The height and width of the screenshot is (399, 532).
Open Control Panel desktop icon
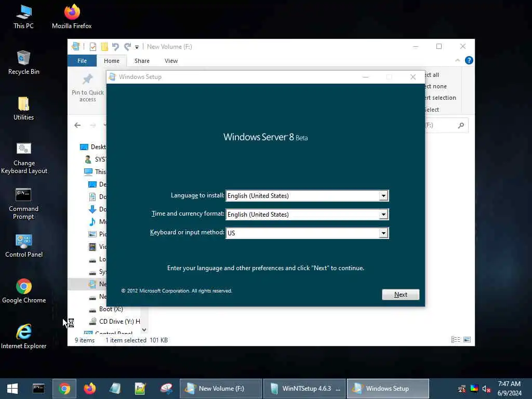24,246
